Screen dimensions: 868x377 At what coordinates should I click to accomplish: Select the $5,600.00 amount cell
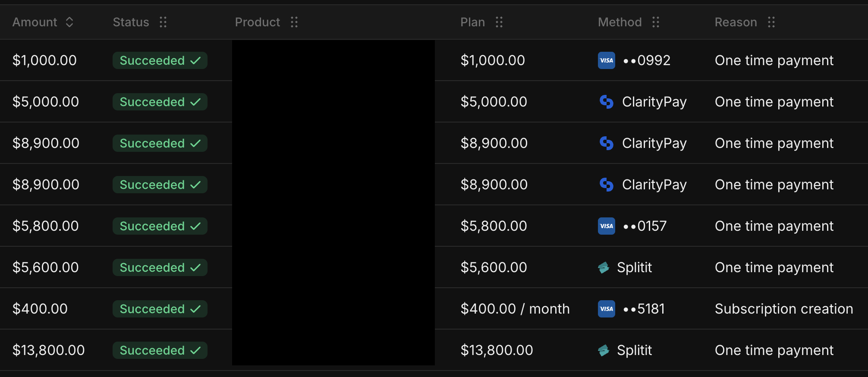tap(46, 267)
